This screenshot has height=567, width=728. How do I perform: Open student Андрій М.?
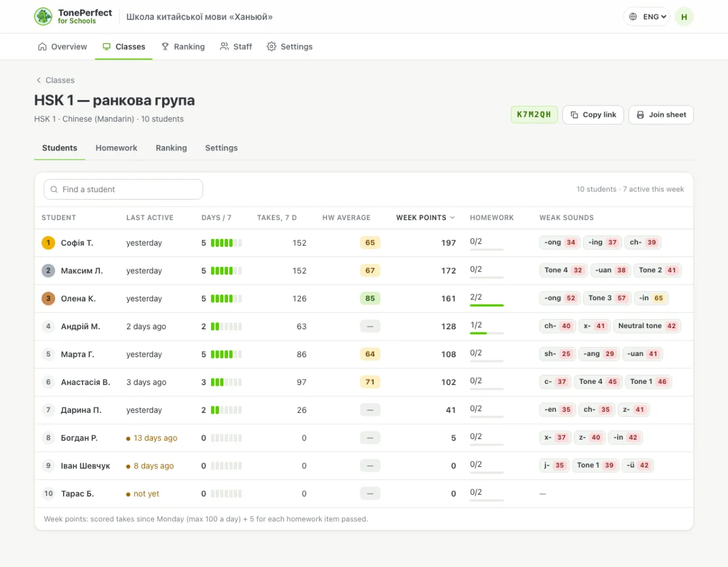pos(81,326)
